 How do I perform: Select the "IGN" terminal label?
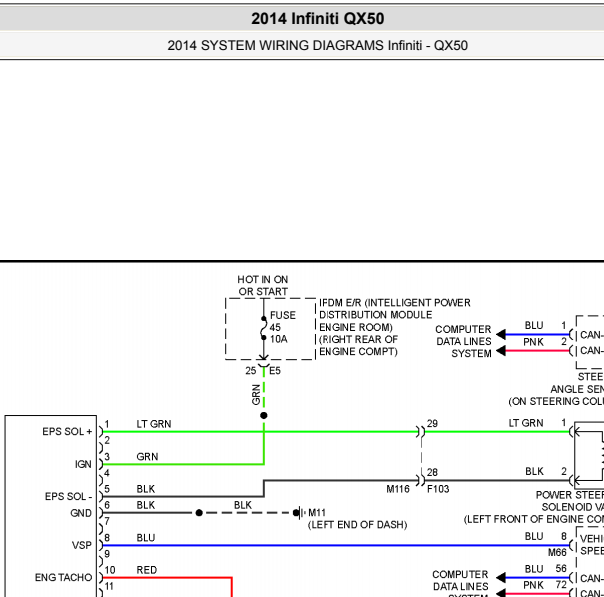coord(83,464)
